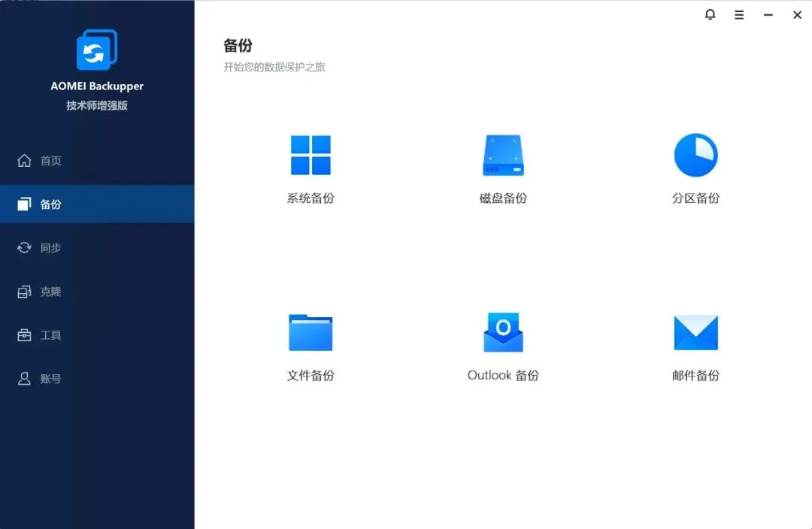Open the Partition Backup (分区备份) pie icon
This screenshot has height=529, width=812.
coord(695,155)
